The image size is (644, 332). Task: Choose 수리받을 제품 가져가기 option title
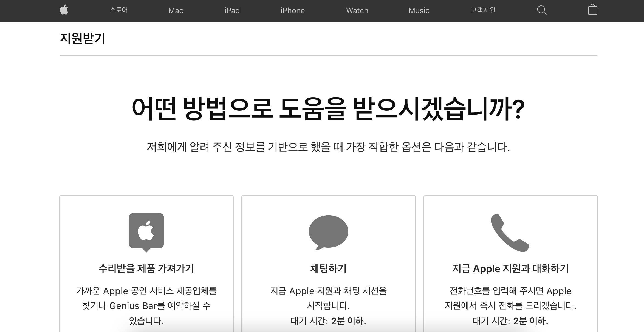click(146, 268)
